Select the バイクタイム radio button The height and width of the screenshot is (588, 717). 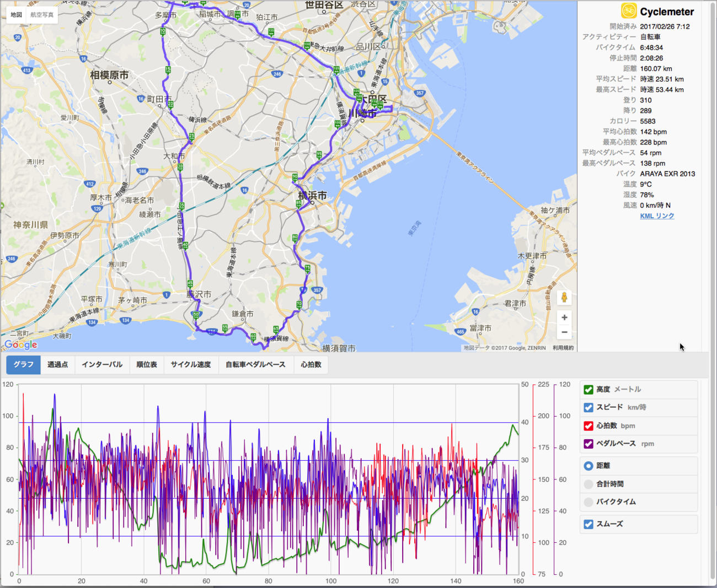[588, 502]
